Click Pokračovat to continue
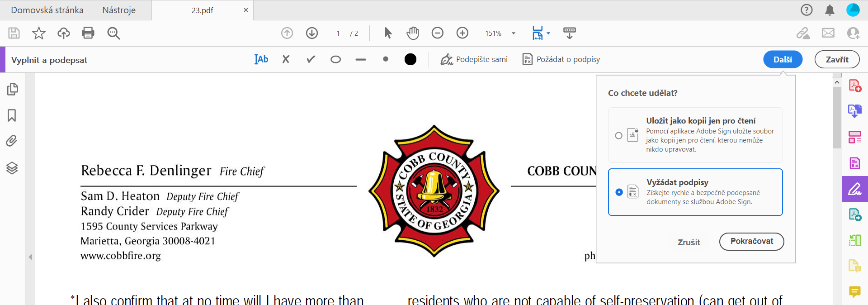The width and height of the screenshot is (868, 305). click(x=752, y=241)
